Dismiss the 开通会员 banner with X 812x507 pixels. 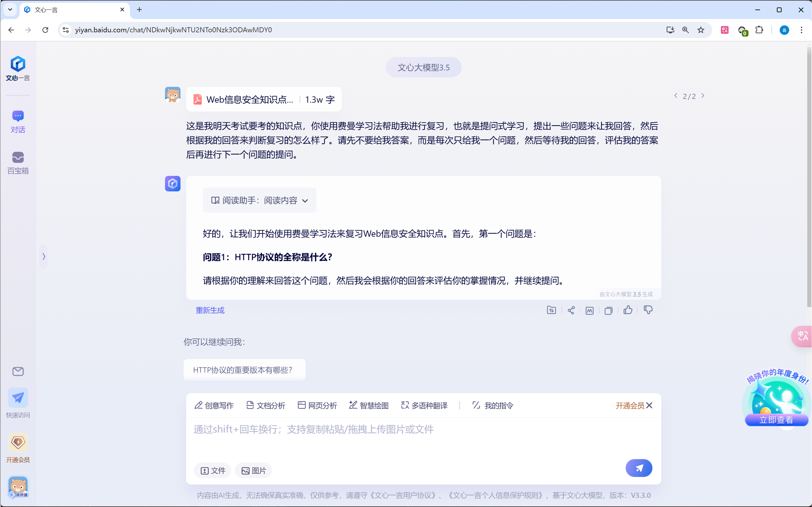(x=649, y=405)
